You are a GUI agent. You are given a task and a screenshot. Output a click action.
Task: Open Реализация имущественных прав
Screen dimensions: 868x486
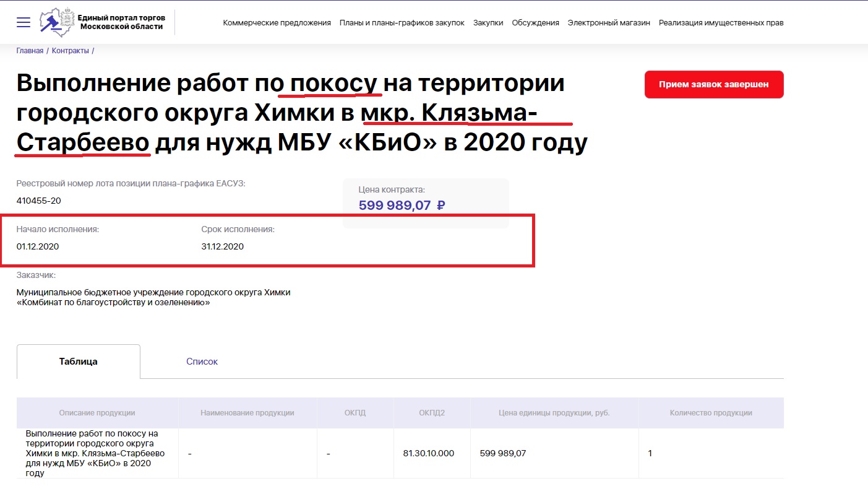(721, 23)
